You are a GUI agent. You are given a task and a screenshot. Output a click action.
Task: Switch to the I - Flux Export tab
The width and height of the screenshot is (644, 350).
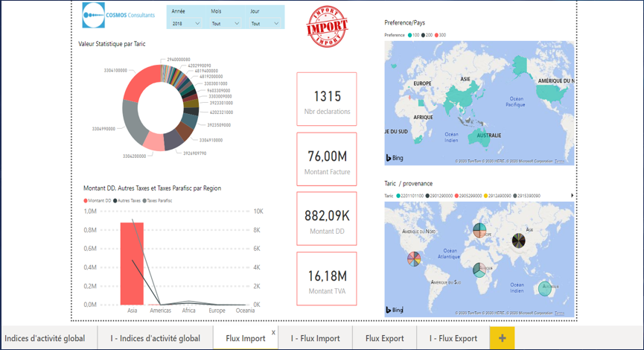tap(453, 338)
